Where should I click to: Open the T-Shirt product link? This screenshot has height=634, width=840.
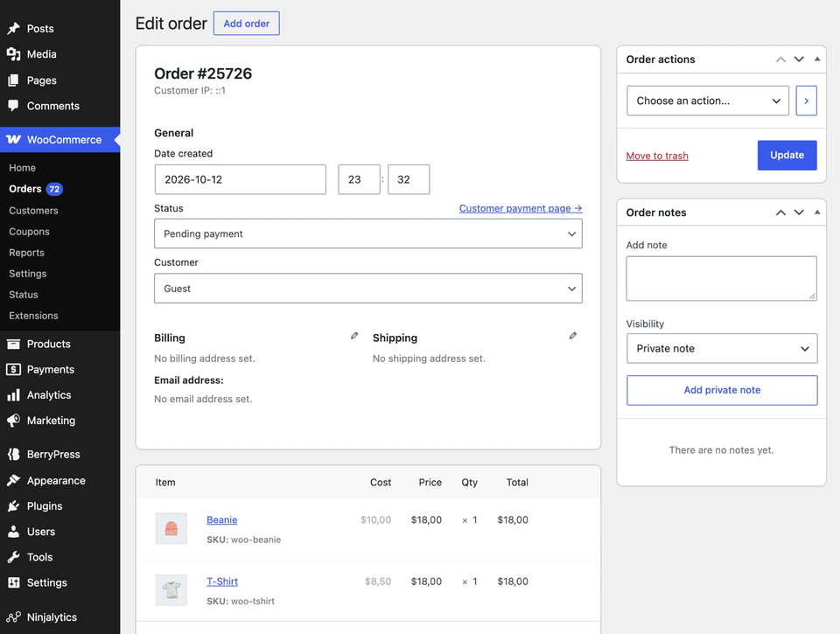coord(222,582)
